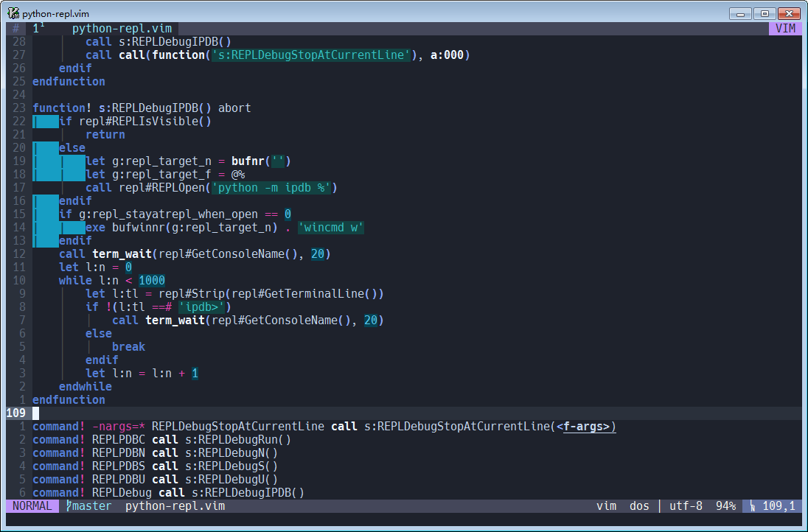Click the dos file format indicator
Viewport: 808px width, 532px height.
coord(639,505)
